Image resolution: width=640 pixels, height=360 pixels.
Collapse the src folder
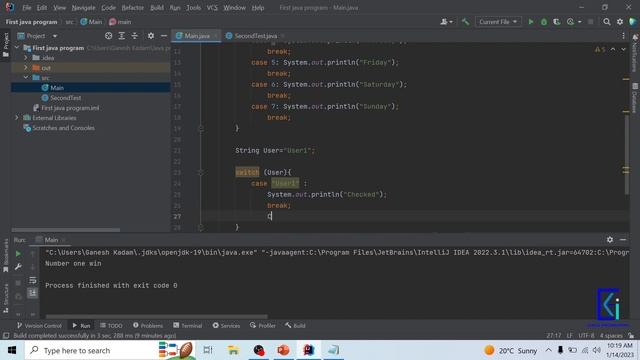[x=26, y=78]
